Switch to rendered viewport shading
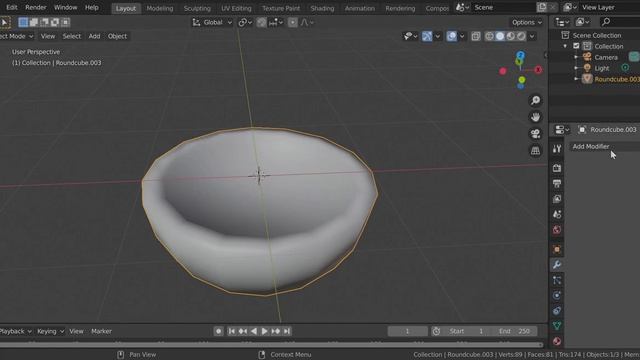640x360 pixels. pyautogui.click(x=521, y=36)
